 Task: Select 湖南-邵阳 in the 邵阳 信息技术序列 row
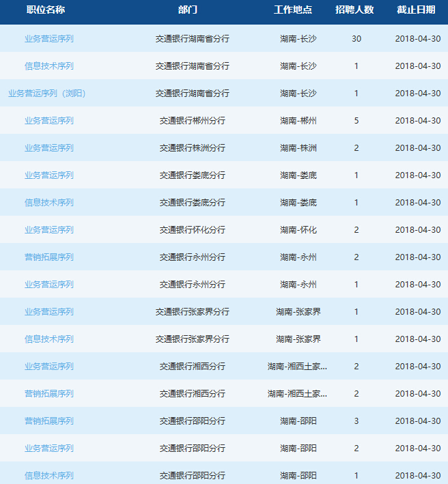298,475
